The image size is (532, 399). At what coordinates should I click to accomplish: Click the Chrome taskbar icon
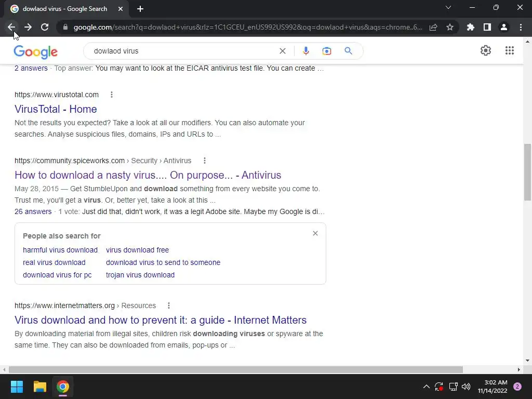coord(63,387)
